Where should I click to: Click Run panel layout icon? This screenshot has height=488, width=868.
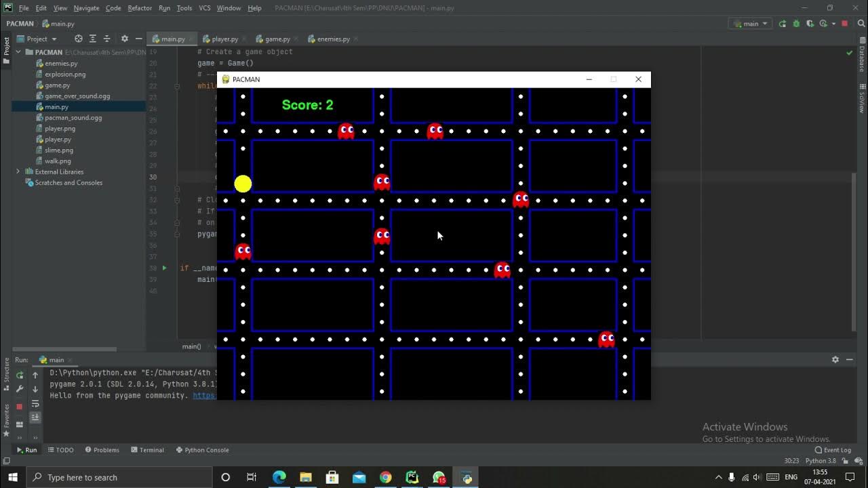pyautogui.click(x=20, y=424)
